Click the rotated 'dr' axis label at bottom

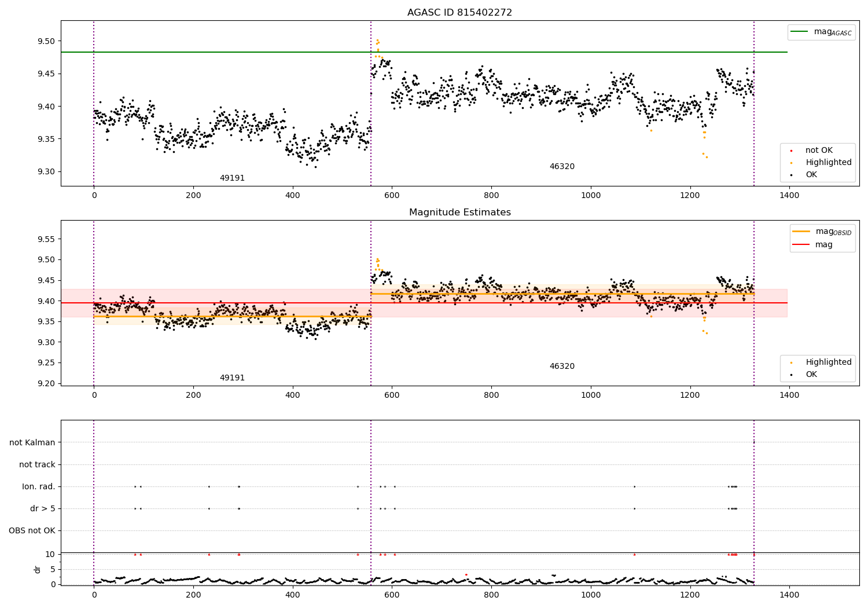[38, 569]
